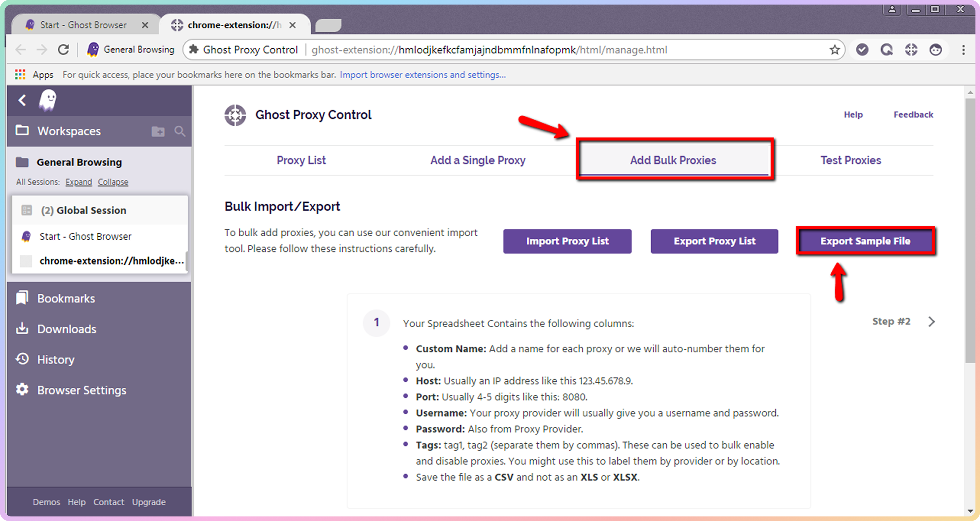
Task: Click the sidebar back arrow icon
Action: pos(22,100)
